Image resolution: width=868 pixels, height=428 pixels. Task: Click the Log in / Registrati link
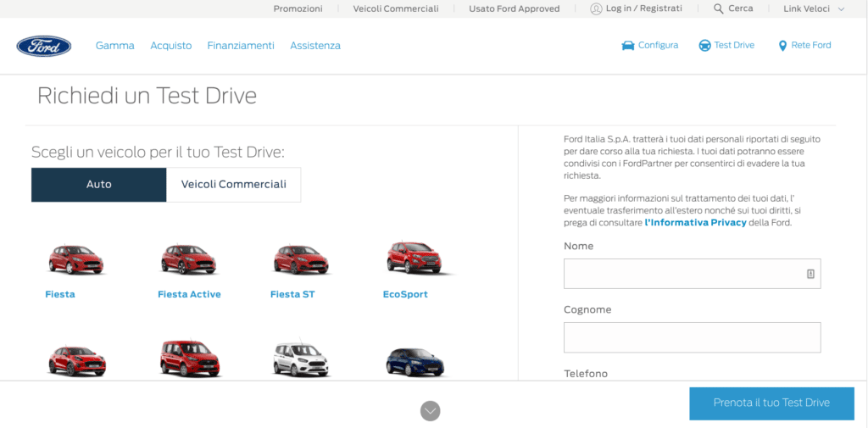coord(644,8)
